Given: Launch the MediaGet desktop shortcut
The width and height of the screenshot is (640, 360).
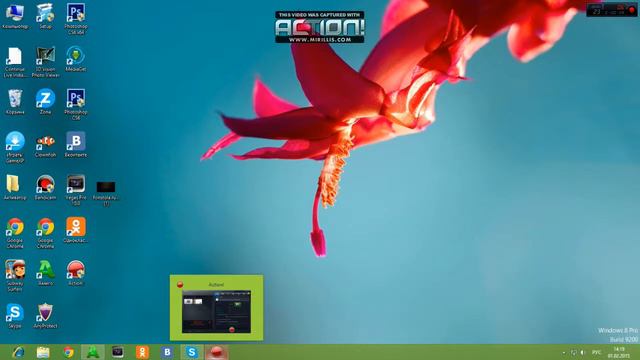Looking at the screenshot, I should coord(76,59).
